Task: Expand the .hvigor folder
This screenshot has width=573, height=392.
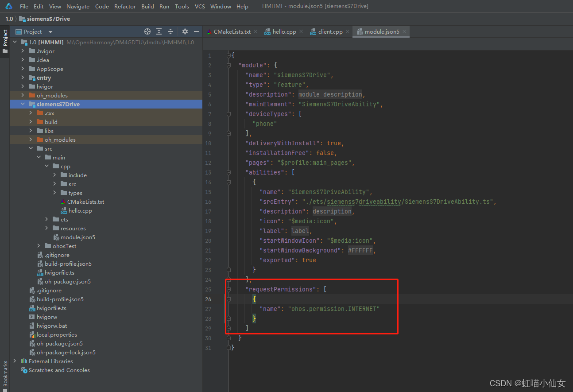Action: (23, 51)
